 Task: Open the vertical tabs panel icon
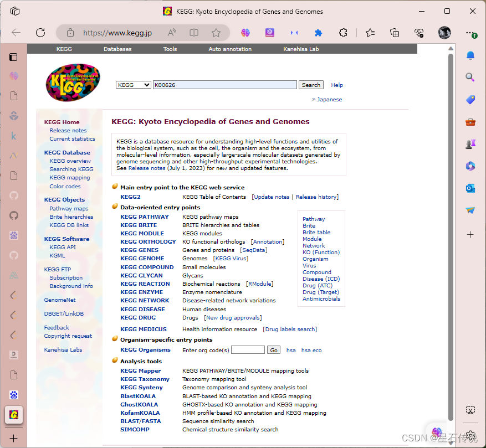[13, 57]
